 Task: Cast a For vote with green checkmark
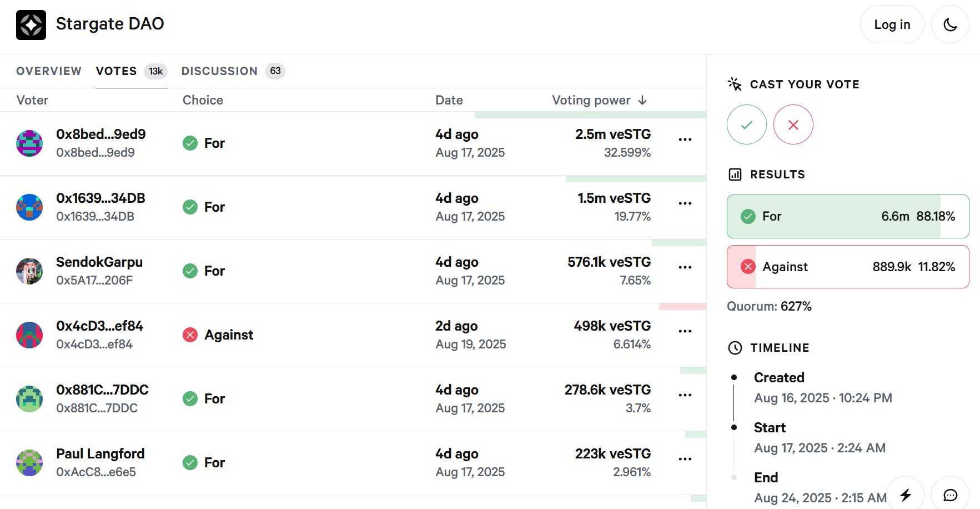(x=746, y=124)
